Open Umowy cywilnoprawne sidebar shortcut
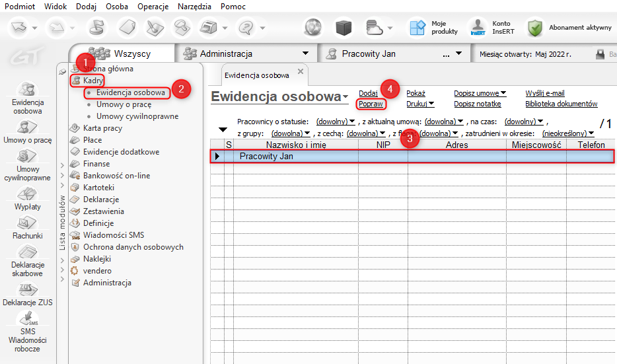Viewport: 617px width, 364px height. pyautogui.click(x=28, y=165)
